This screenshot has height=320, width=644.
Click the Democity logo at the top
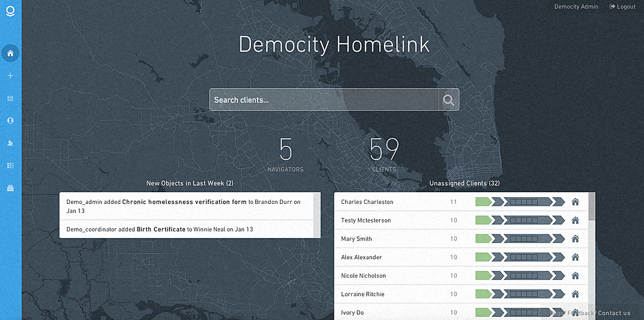(x=10, y=11)
